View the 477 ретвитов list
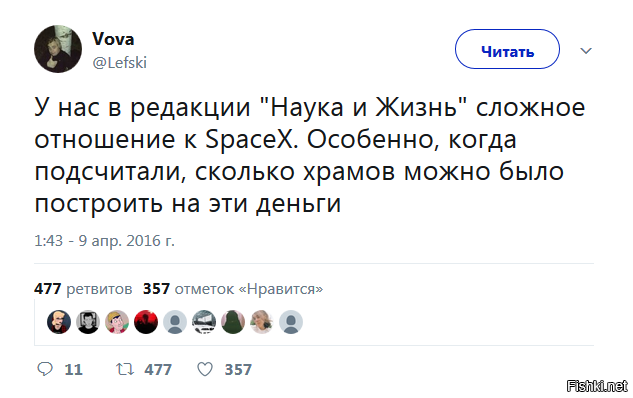The width and height of the screenshot is (633, 398). click(83, 289)
